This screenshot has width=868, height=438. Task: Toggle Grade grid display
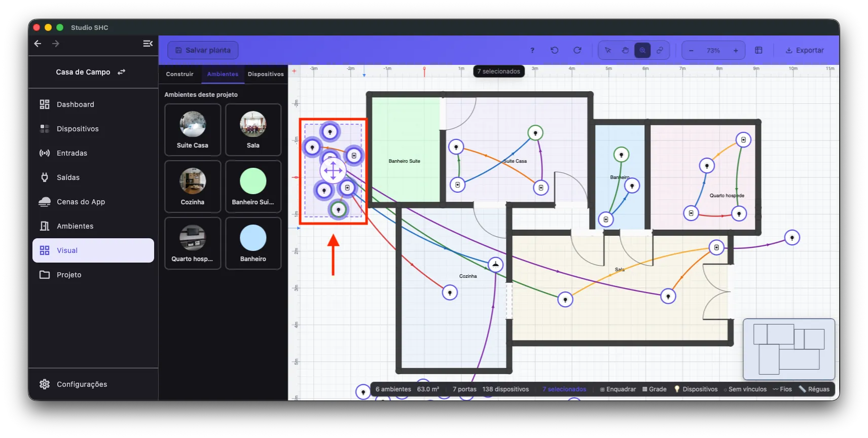654,389
